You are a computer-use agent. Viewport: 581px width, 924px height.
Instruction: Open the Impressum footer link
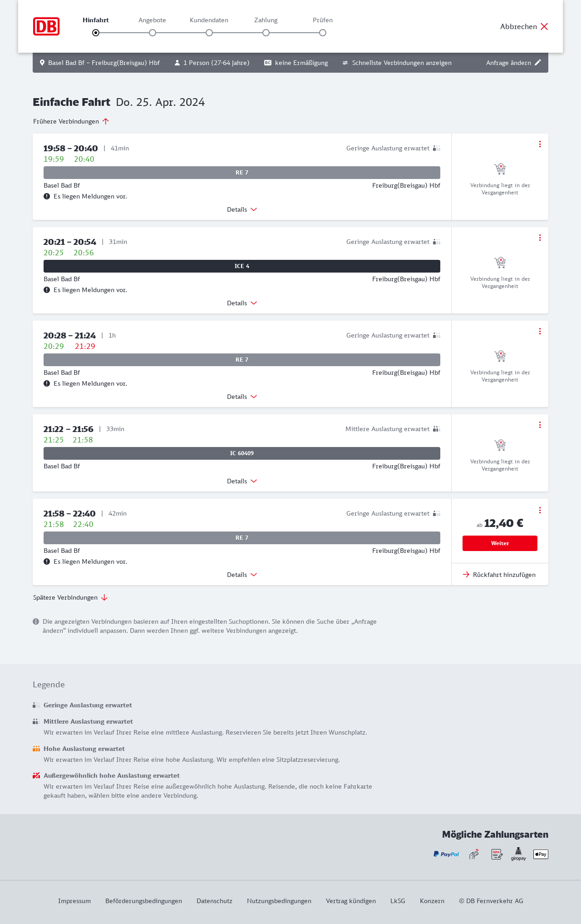(74, 901)
